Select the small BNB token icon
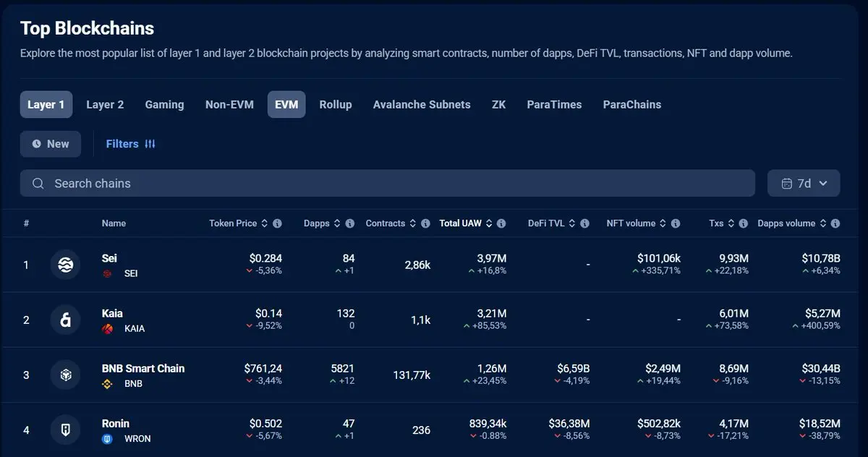 tap(108, 383)
